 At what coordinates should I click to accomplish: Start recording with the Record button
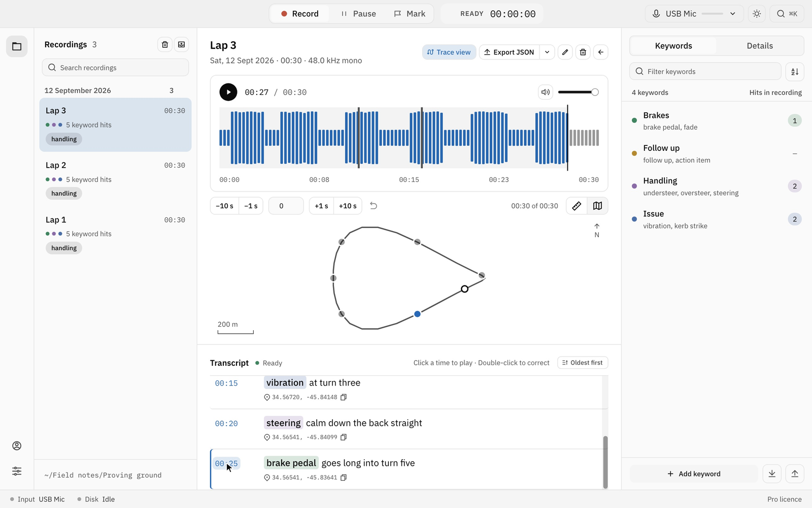(300, 14)
